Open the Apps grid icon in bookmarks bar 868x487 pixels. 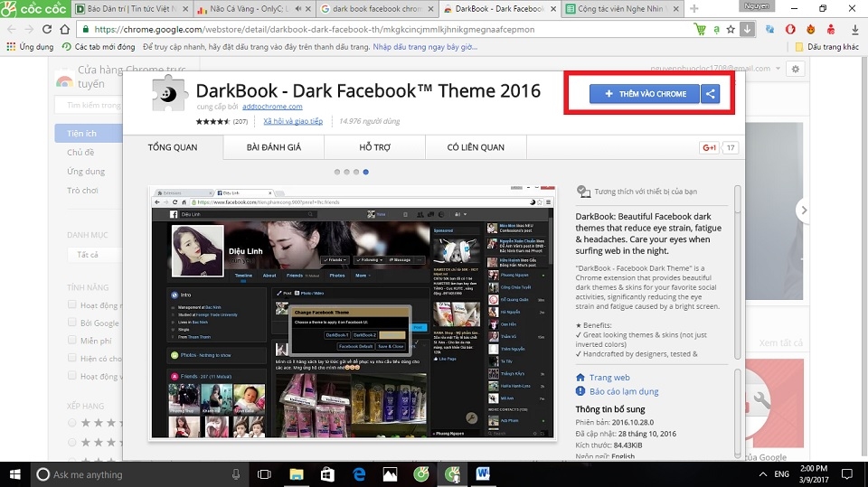[x=11, y=47]
